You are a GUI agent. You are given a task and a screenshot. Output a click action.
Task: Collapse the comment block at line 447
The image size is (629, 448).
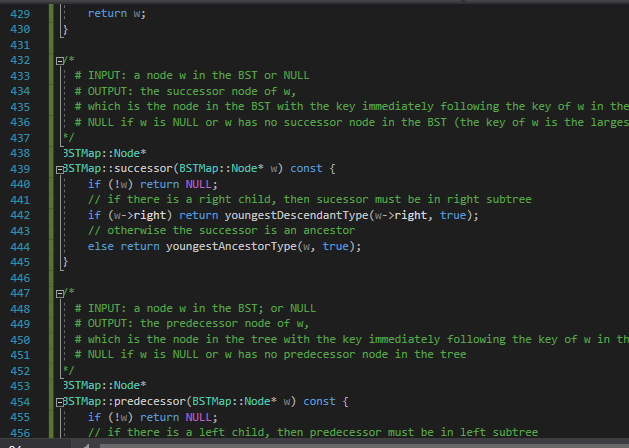tap(59, 294)
